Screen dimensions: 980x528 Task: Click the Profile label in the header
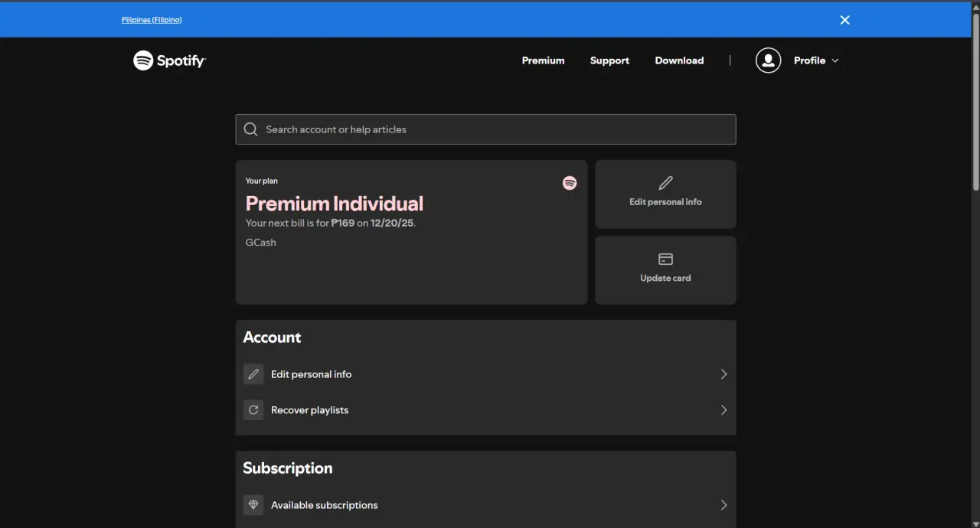point(809,60)
